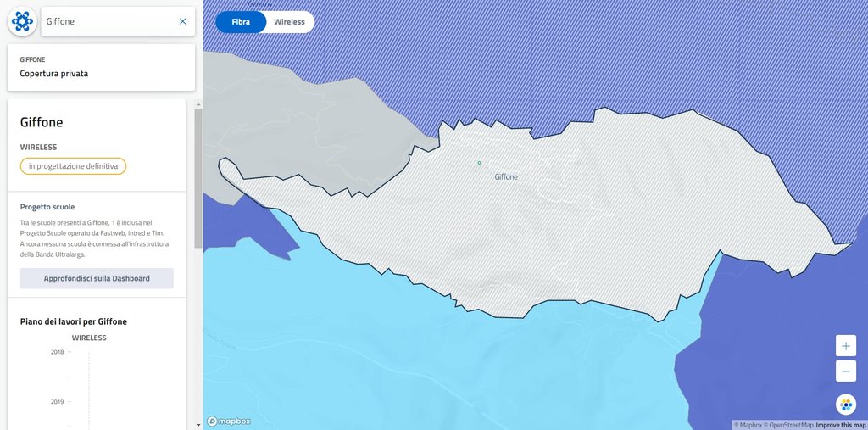The image size is (868, 430).
Task: Select the Progetto scuole heading
Action: 47,207
